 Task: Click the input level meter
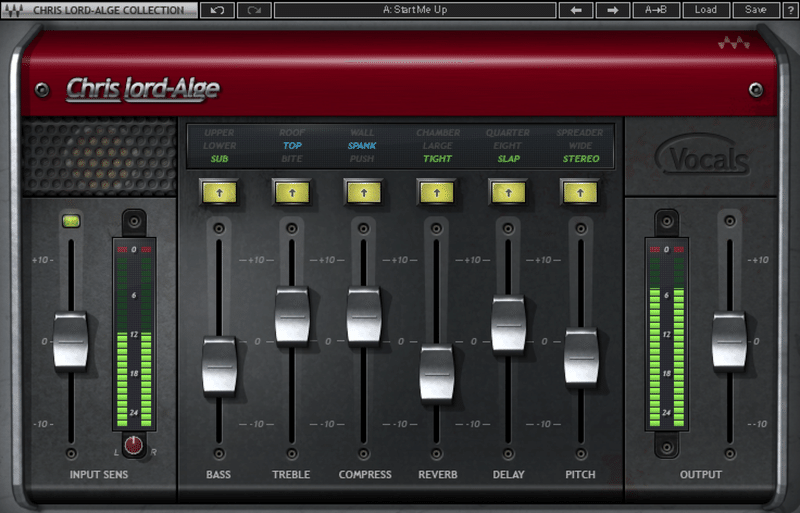point(134,334)
